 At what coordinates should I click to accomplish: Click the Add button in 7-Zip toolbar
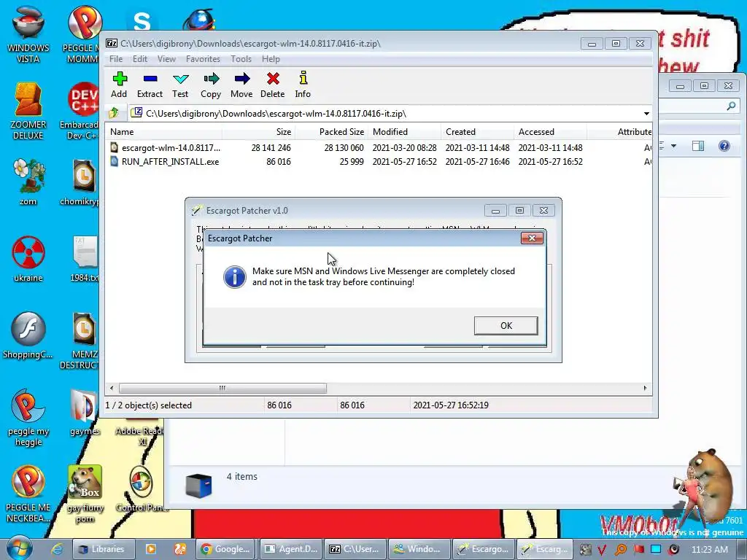[x=119, y=85]
